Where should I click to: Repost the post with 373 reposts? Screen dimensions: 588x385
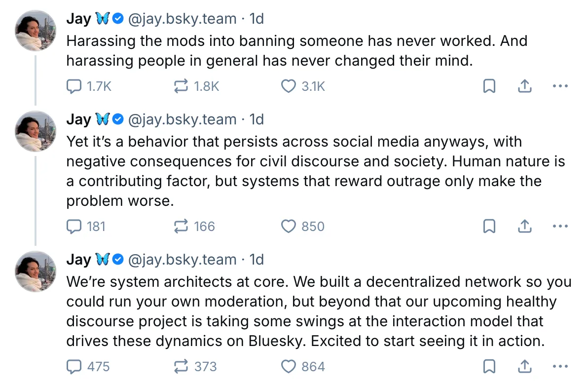(x=182, y=367)
